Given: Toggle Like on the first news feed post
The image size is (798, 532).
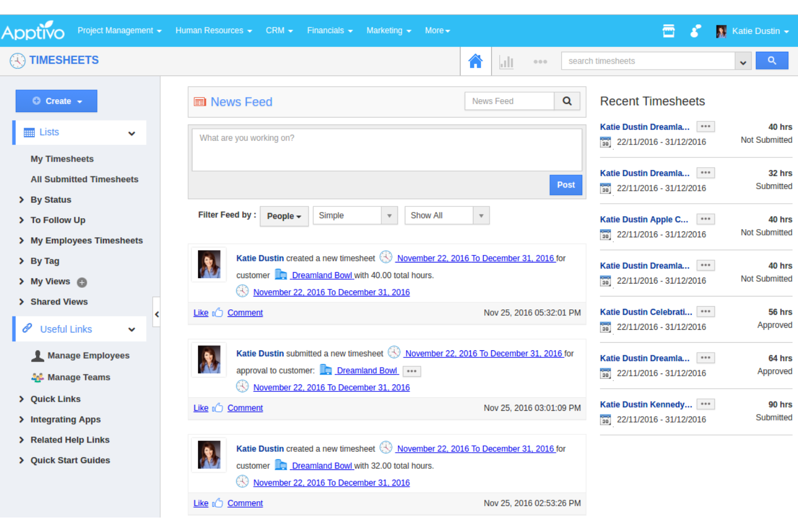Looking at the screenshot, I should click(x=200, y=313).
